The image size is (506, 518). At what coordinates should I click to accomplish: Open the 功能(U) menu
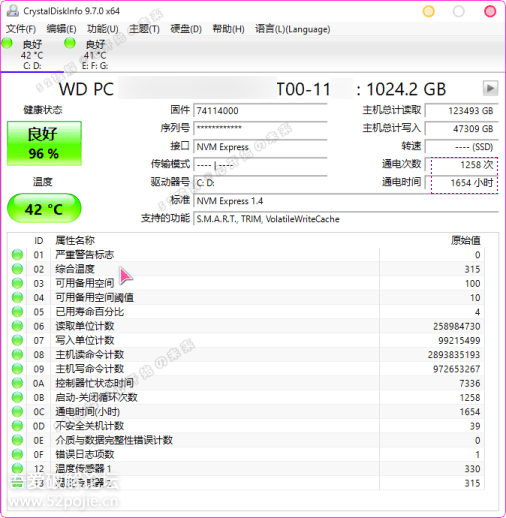(103, 29)
